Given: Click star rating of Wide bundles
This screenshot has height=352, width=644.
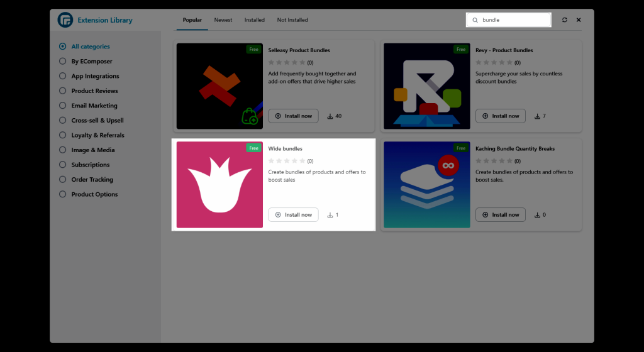Looking at the screenshot, I should click(x=287, y=161).
